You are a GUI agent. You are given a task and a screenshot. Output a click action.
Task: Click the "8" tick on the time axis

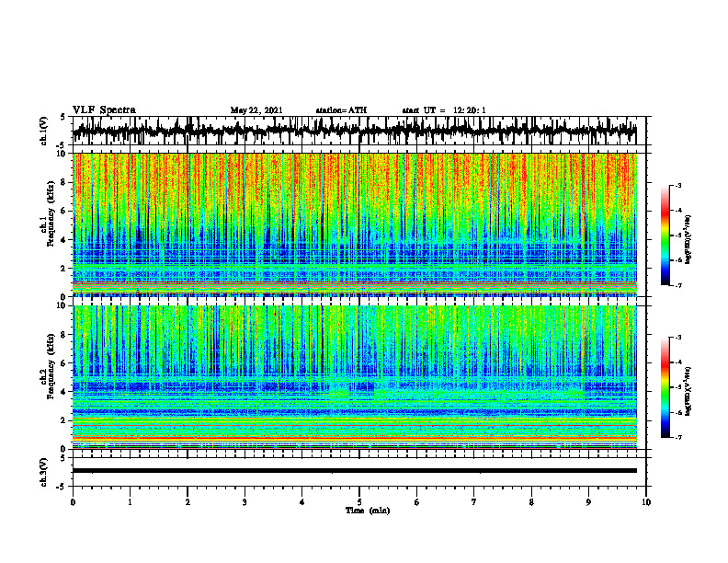(x=531, y=502)
